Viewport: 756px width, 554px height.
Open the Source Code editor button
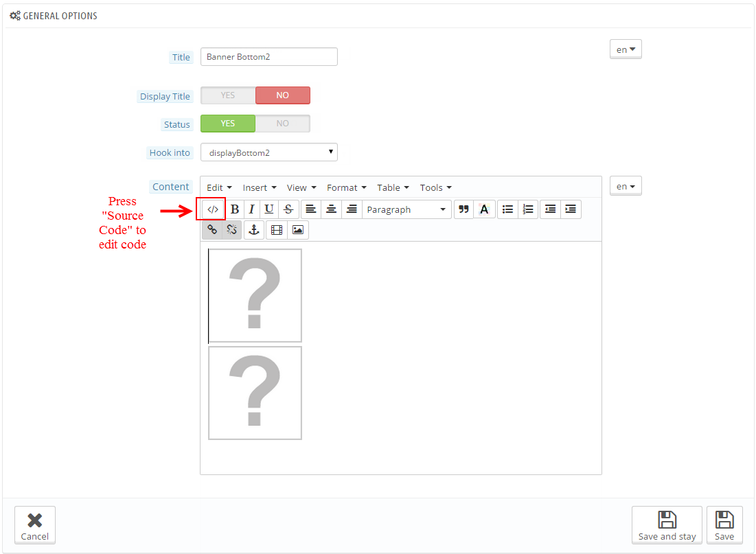pyautogui.click(x=213, y=209)
